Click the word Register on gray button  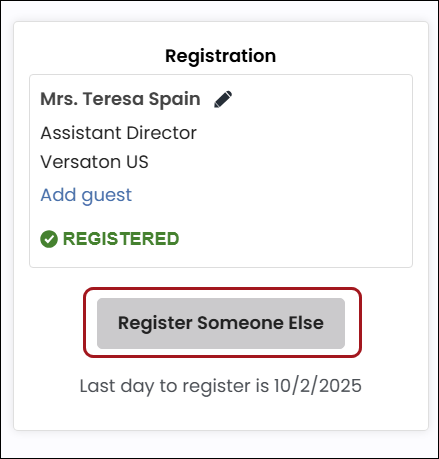coord(155,324)
